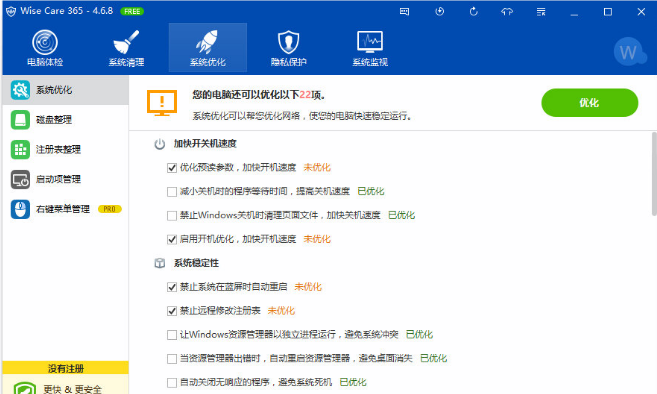Click the FREE badge in title bar
Image resolution: width=657 pixels, height=394 pixels.
[x=132, y=11]
